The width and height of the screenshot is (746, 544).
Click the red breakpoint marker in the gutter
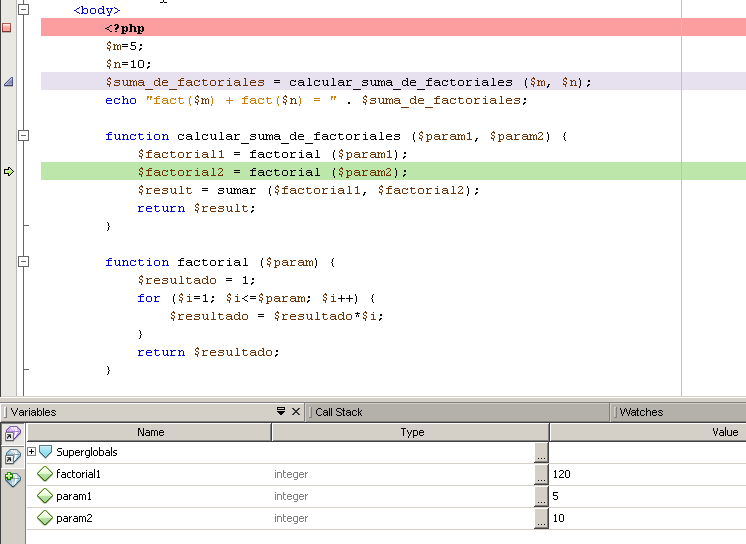point(7,28)
